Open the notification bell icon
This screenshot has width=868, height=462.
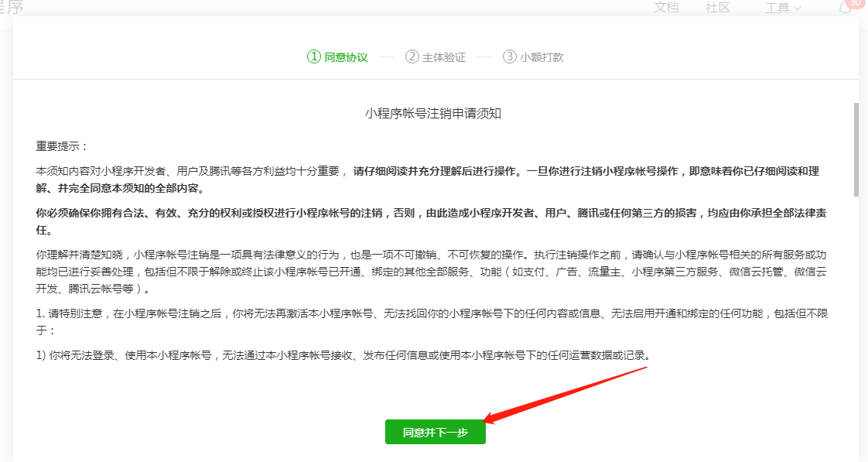pyautogui.click(x=845, y=9)
